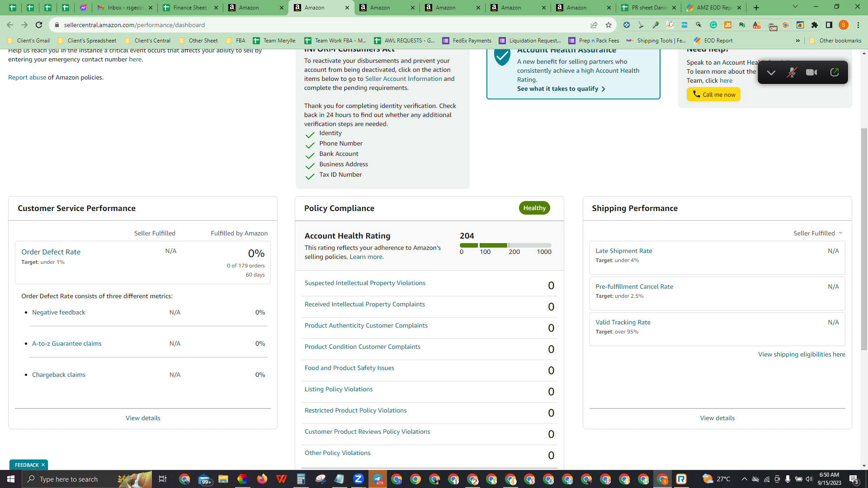Launch Firefox from the taskbar
868x488 pixels.
pyautogui.click(x=262, y=479)
